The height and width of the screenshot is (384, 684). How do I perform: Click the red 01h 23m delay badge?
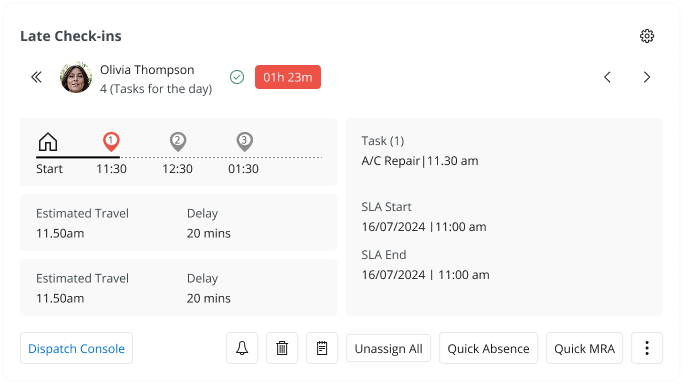(288, 77)
